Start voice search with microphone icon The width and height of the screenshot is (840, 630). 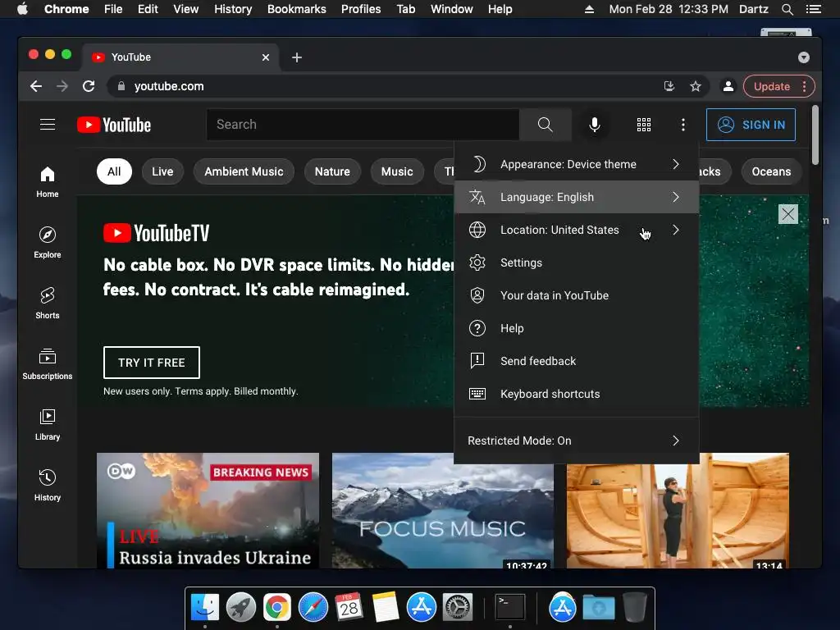click(x=594, y=125)
